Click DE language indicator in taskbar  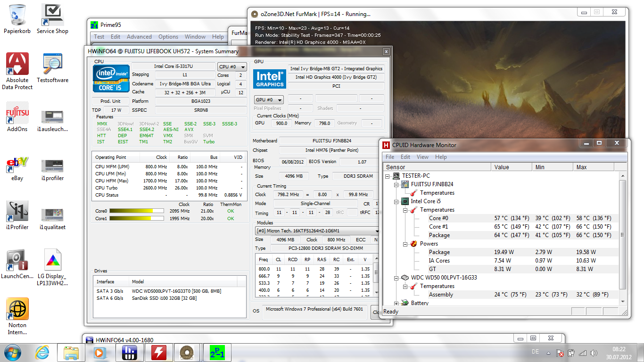point(535,352)
